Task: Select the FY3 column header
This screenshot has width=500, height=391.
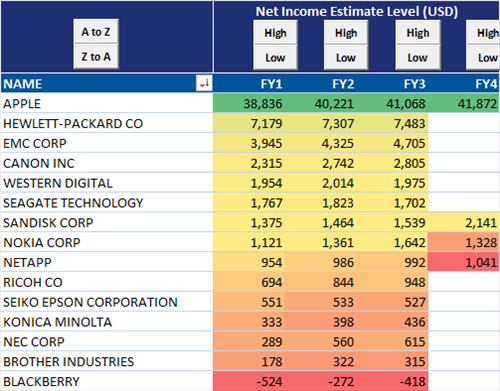Action: tap(392, 83)
